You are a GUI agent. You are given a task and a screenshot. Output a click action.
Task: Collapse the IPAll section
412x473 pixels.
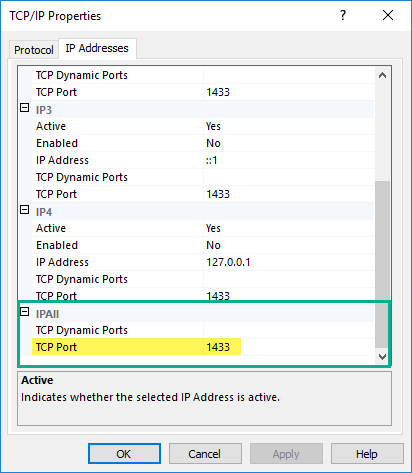pyautogui.click(x=25, y=312)
